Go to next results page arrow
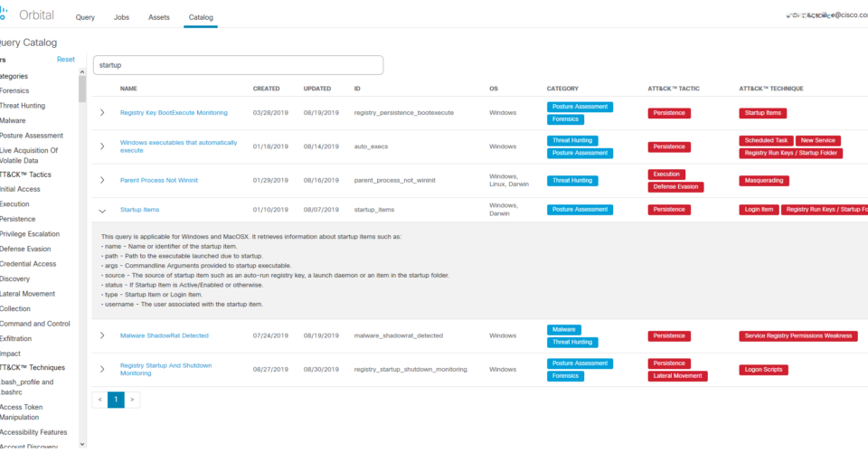Screen dimensions: 868x453 click(x=132, y=400)
